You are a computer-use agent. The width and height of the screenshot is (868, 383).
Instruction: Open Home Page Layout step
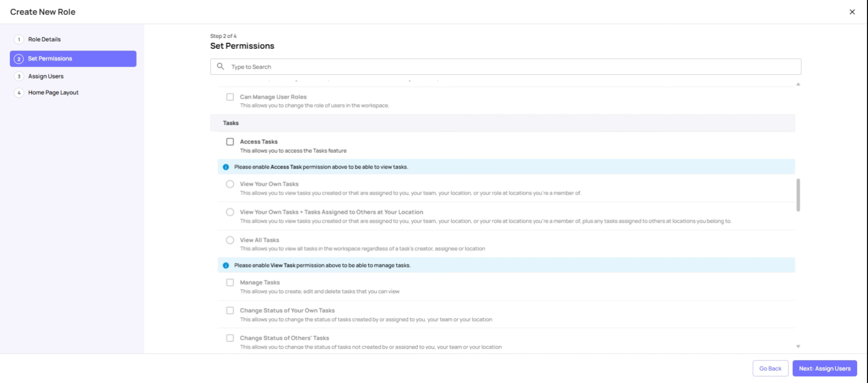[53, 93]
